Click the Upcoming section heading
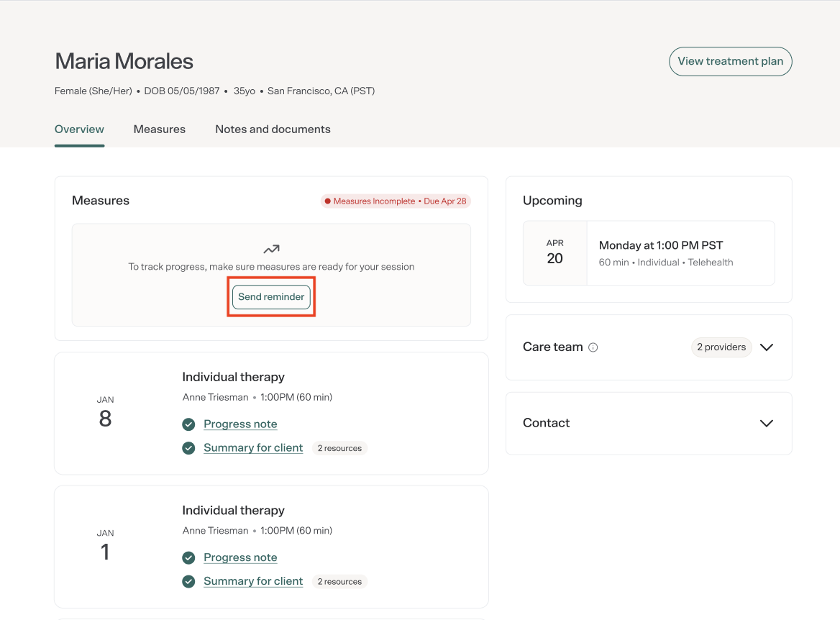The height and width of the screenshot is (620, 840). (552, 201)
